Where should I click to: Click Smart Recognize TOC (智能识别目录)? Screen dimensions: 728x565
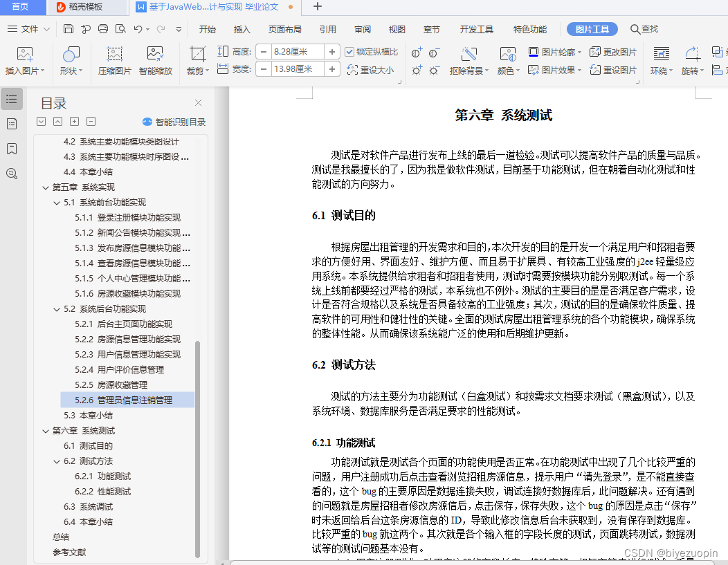(x=174, y=122)
